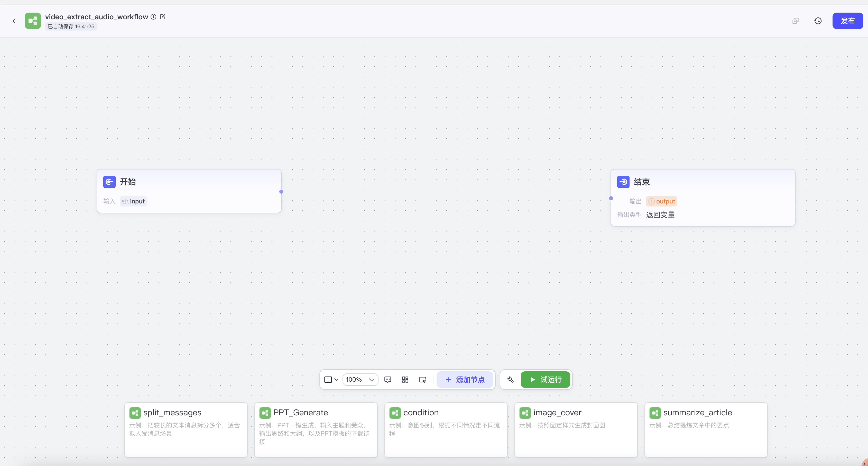This screenshot has width=868, height=466.
Task: Add a comment with the note icon
Action: click(387, 379)
